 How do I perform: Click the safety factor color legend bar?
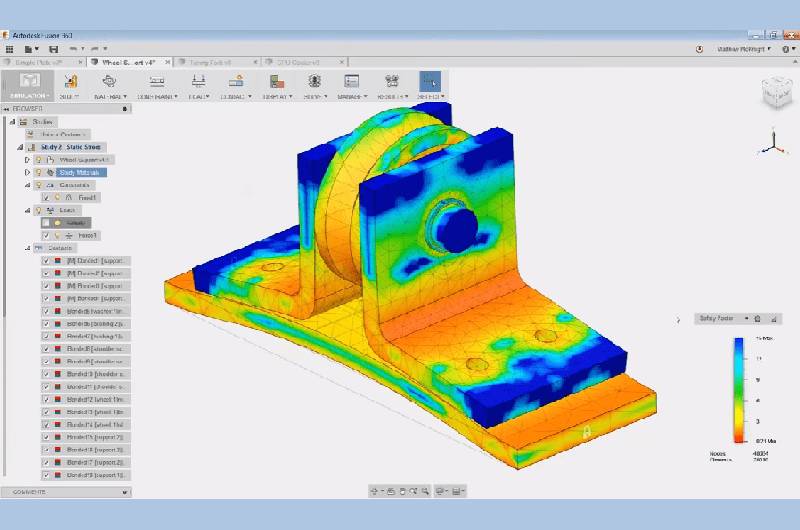click(x=739, y=390)
